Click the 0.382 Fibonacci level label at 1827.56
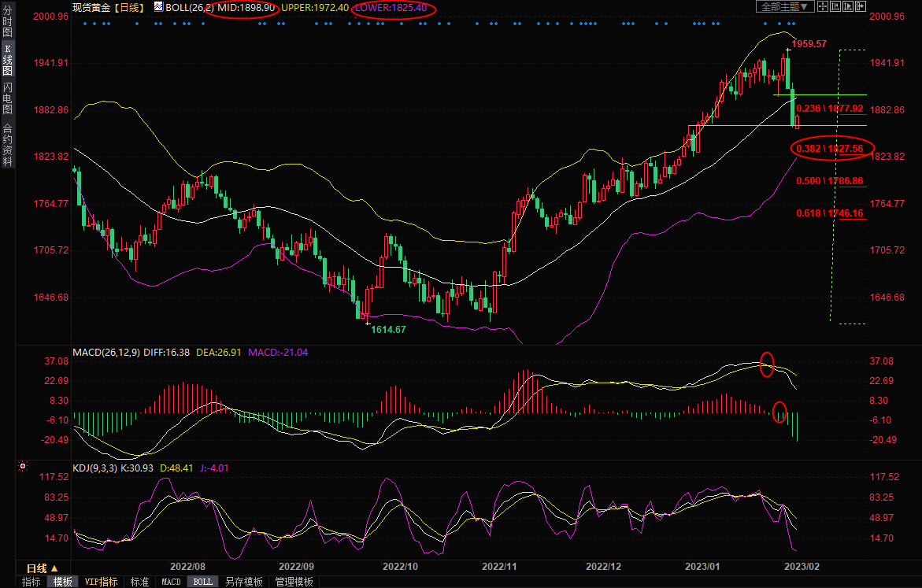Viewport: 922px width, 588px height. click(x=830, y=148)
